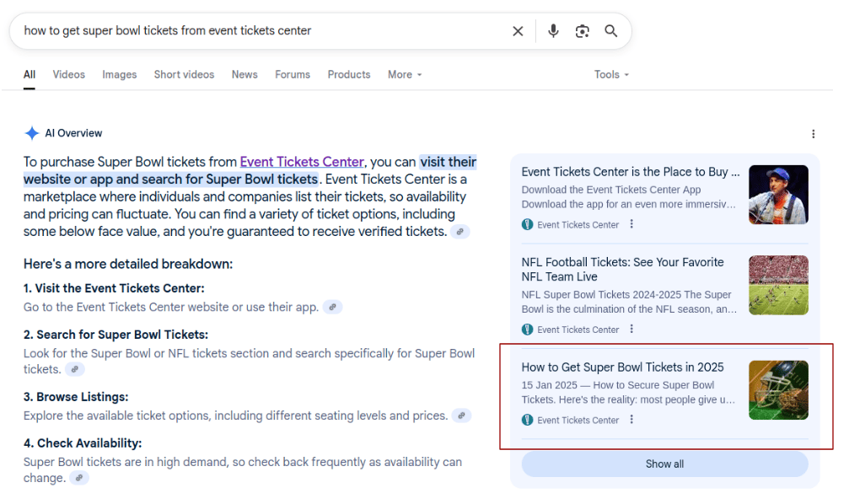This screenshot has width=849, height=504.
Task: Click the magnifying glass search icon
Action: coord(611,31)
